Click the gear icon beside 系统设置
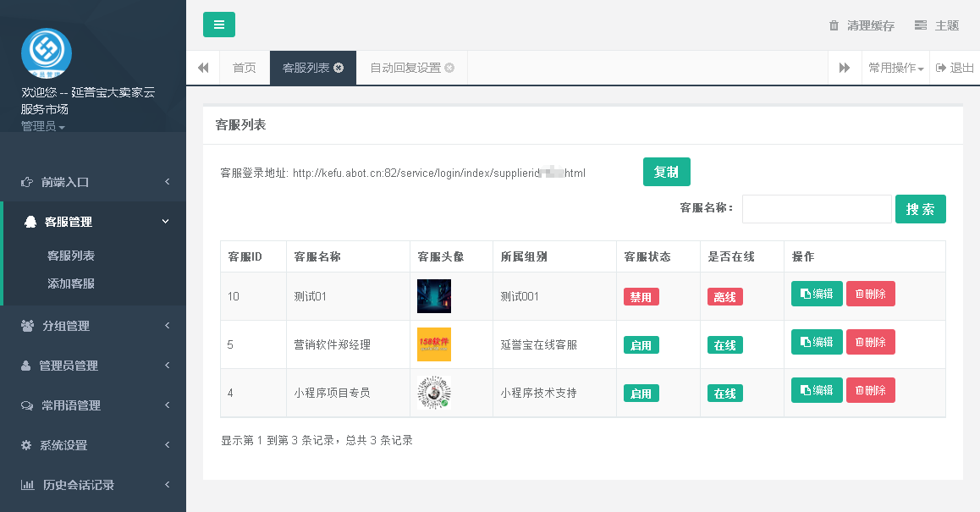The image size is (980, 512). tap(26, 445)
